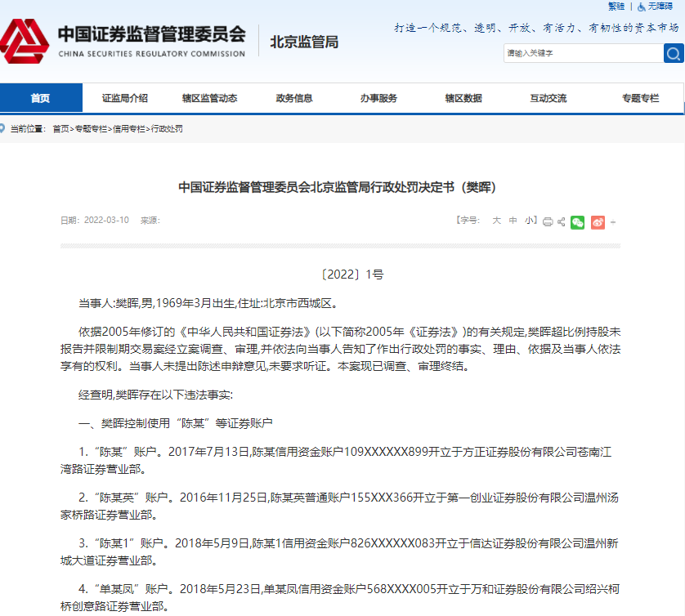The height and width of the screenshot is (616, 685).
Task: Share the article via WeChat icon
Action: [578, 222]
